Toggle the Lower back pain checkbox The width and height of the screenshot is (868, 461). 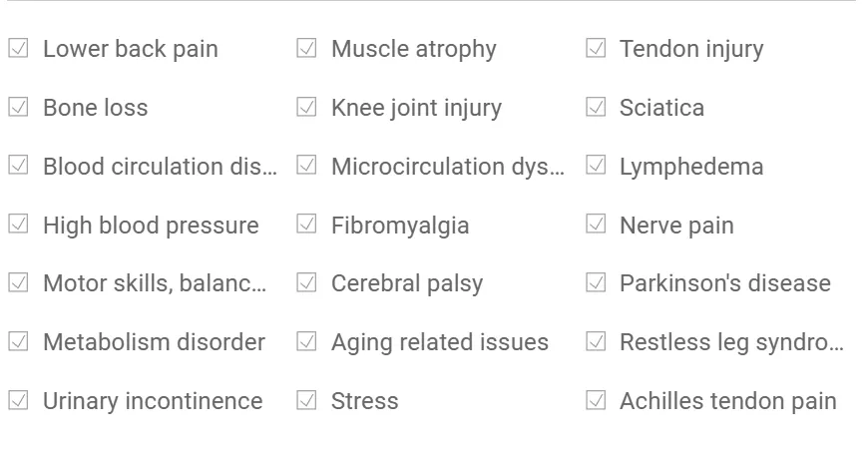(18, 48)
